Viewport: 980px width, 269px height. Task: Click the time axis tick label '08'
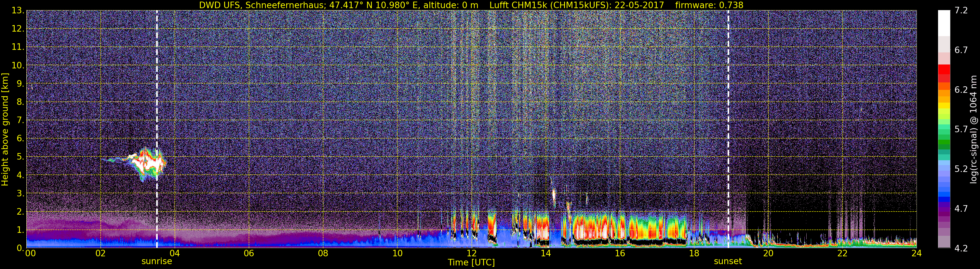323,253
